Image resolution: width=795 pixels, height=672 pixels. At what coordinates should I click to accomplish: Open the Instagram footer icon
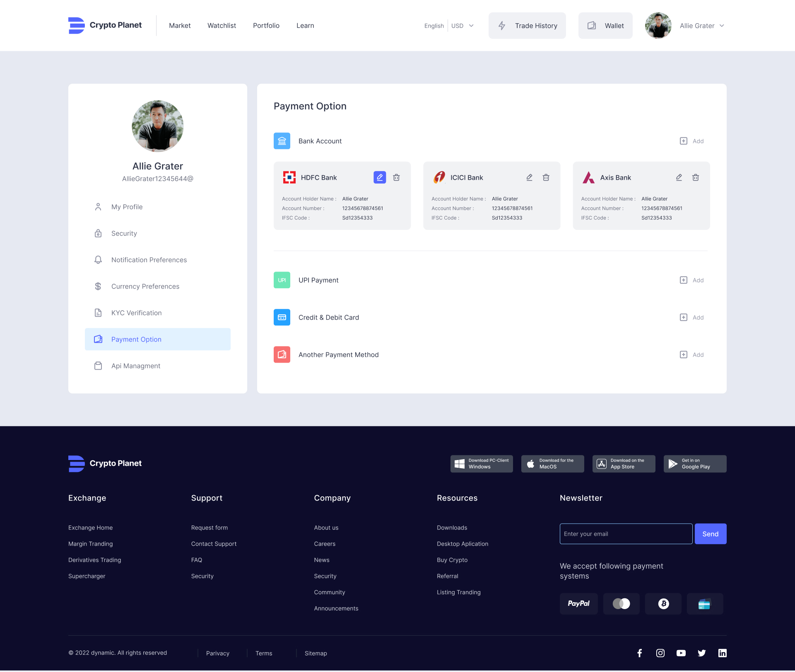pyautogui.click(x=660, y=653)
